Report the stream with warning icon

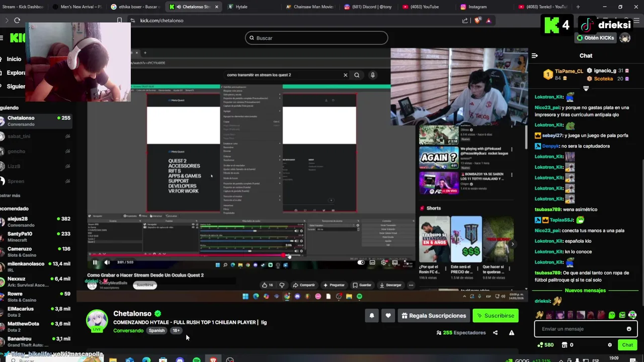click(x=512, y=333)
